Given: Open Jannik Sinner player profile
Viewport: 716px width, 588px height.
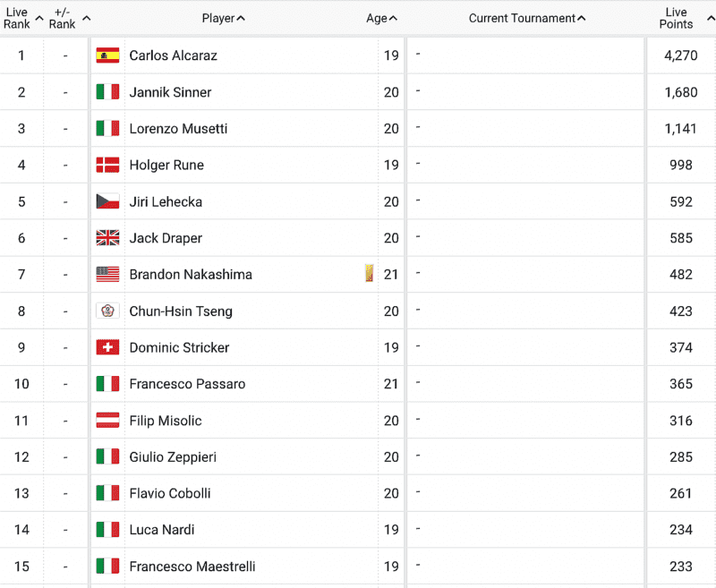Looking at the screenshot, I should click(x=170, y=92).
